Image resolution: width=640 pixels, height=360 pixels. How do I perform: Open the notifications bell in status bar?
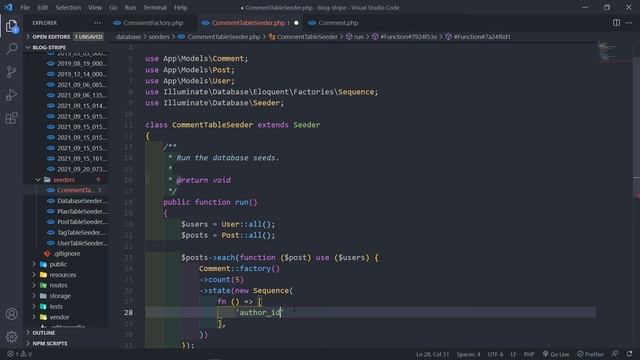tap(629, 354)
